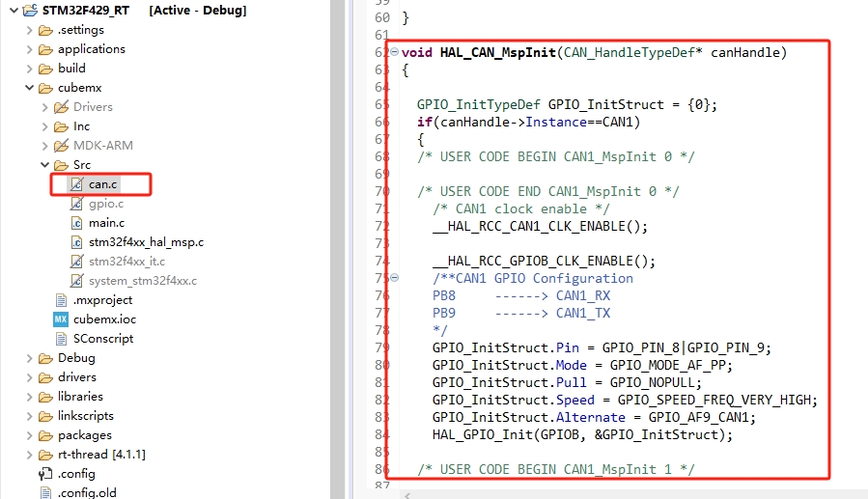868x499 pixels.
Task: Click the packages folder icon
Action: [x=45, y=435]
